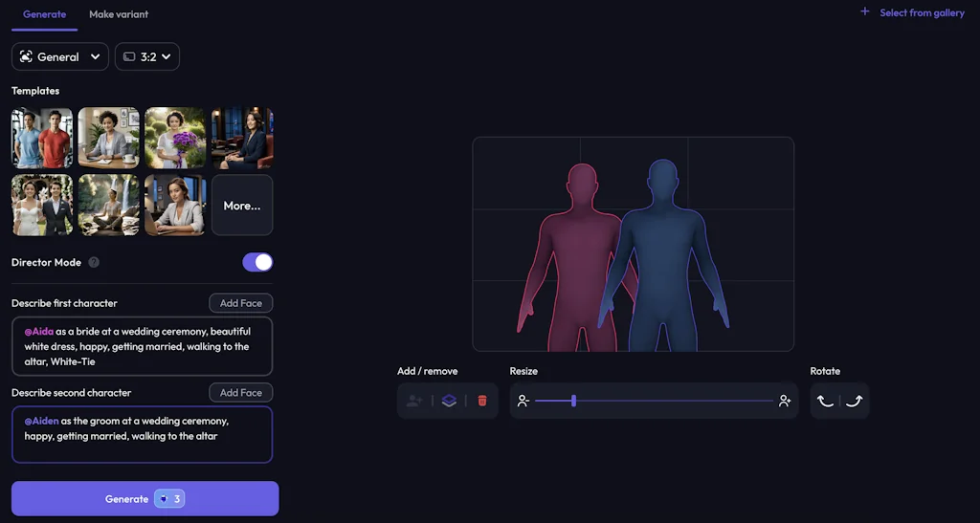Click the red trash delete icon
This screenshot has width=980, height=523.
[482, 401]
